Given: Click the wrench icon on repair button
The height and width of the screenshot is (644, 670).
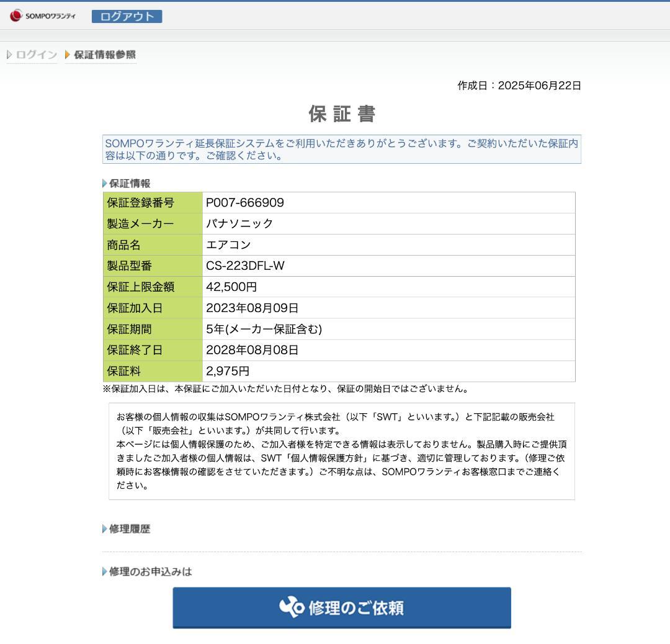Looking at the screenshot, I should pyautogui.click(x=292, y=607).
